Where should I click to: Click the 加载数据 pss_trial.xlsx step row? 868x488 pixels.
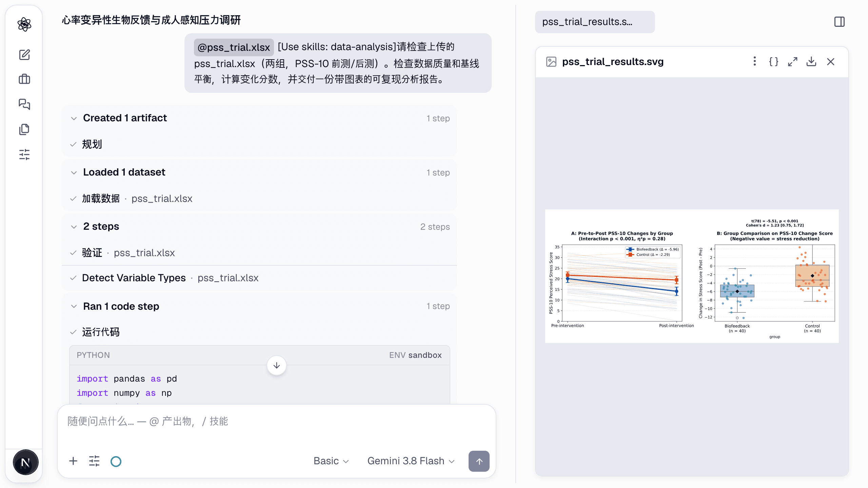(259, 199)
